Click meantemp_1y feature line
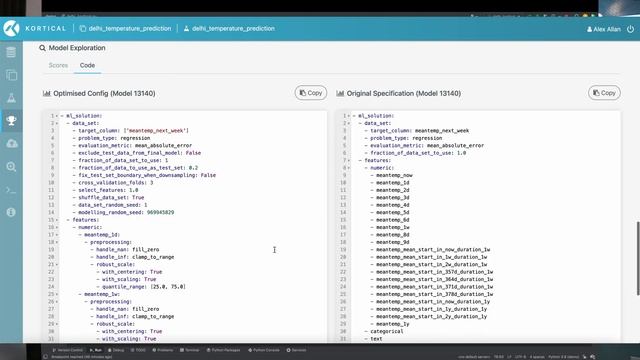 point(393,324)
